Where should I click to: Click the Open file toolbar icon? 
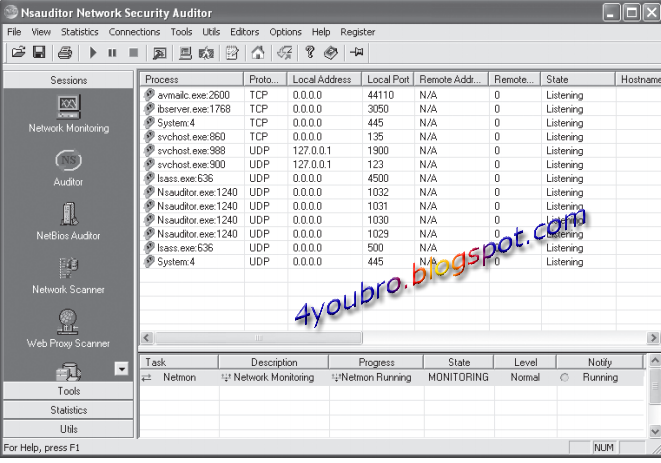(19, 53)
